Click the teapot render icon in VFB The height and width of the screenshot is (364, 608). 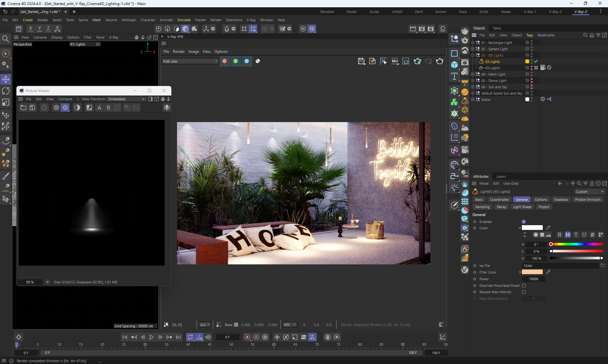coord(440,61)
